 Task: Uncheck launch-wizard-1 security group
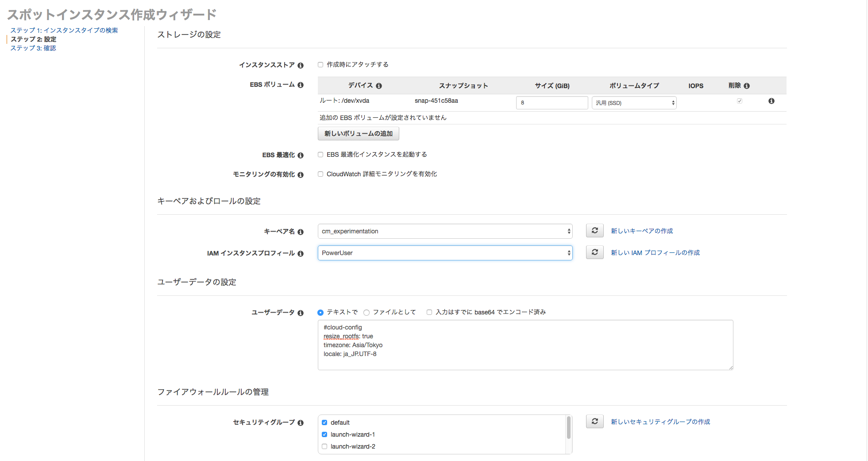pos(324,434)
